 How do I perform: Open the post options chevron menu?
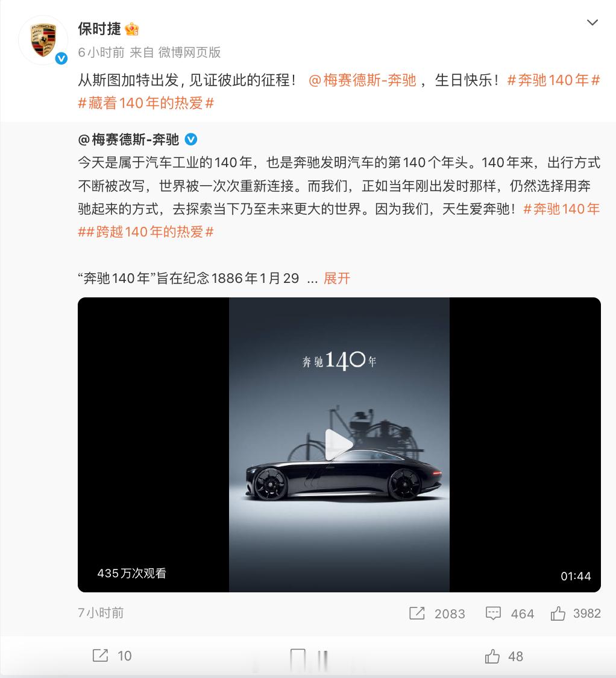pos(592,22)
